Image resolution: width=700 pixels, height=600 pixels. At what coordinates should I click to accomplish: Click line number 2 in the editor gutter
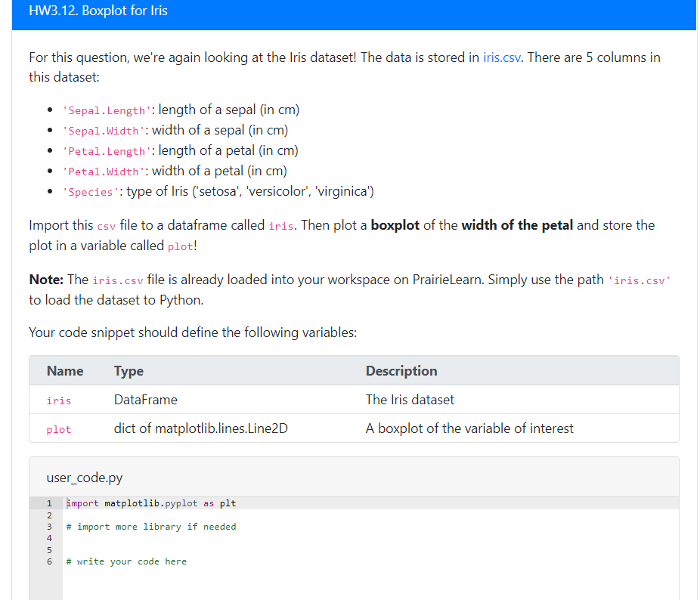pyautogui.click(x=49, y=515)
